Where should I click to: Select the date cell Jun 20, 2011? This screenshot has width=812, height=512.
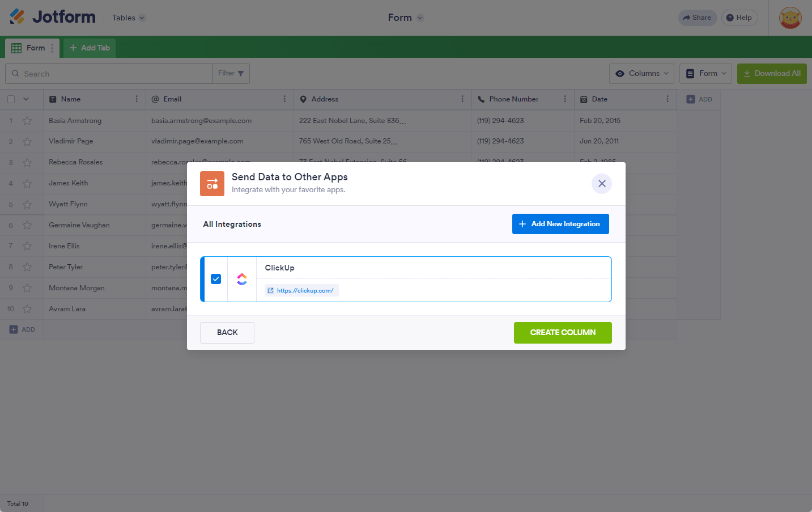tap(626, 142)
